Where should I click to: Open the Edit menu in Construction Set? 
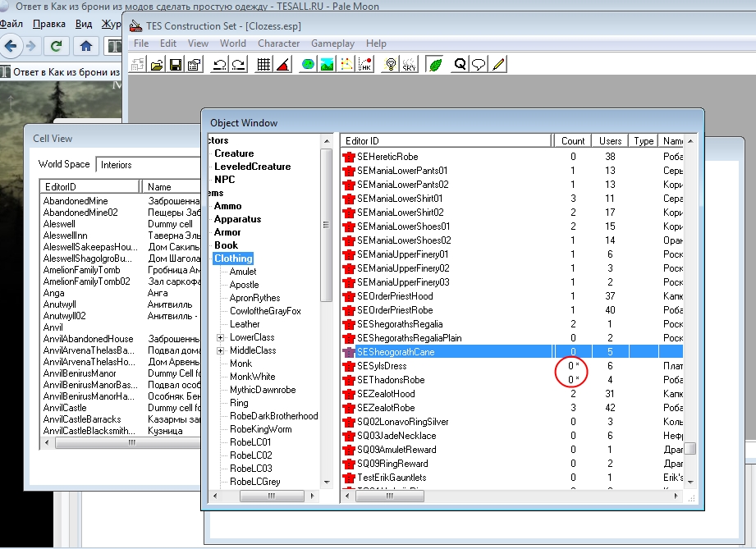coord(168,43)
